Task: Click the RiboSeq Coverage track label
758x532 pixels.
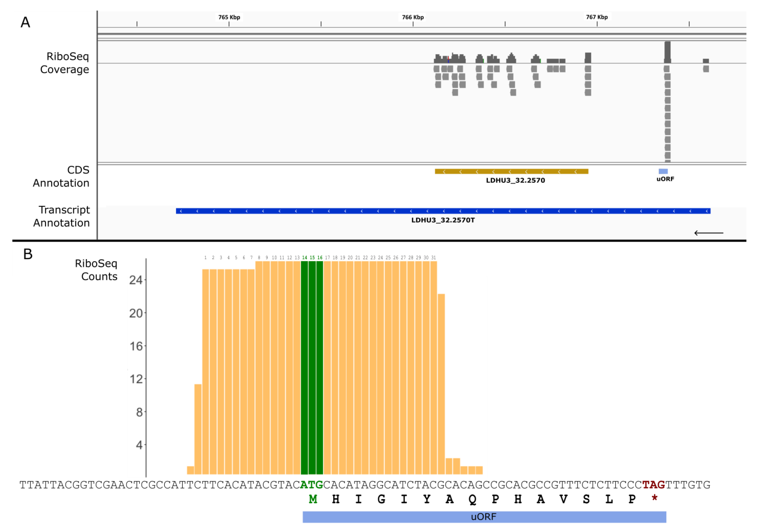Action: coord(65,63)
